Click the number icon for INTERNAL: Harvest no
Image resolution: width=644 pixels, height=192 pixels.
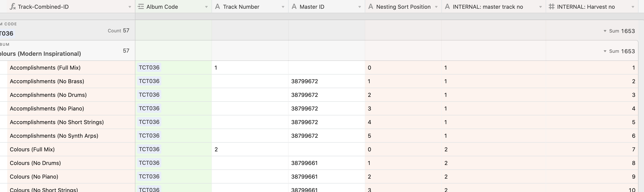tap(551, 7)
